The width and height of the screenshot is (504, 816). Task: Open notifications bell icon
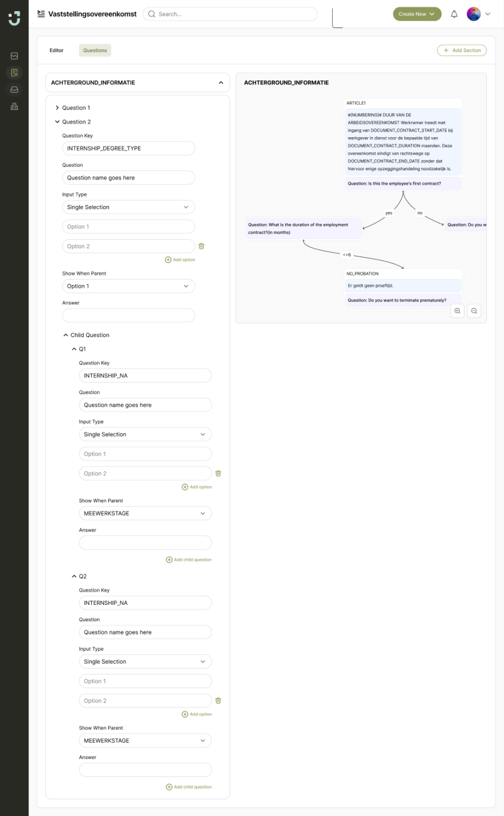[454, 14]
